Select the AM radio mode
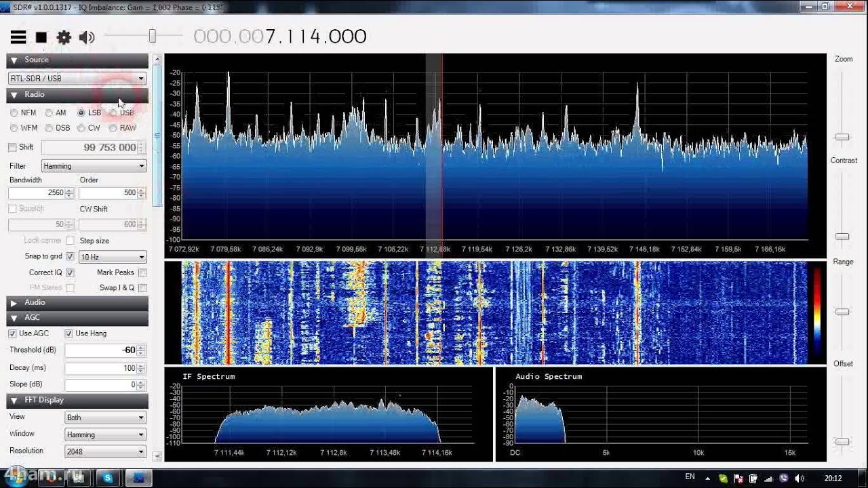868x488 pixels. point(49,113)
